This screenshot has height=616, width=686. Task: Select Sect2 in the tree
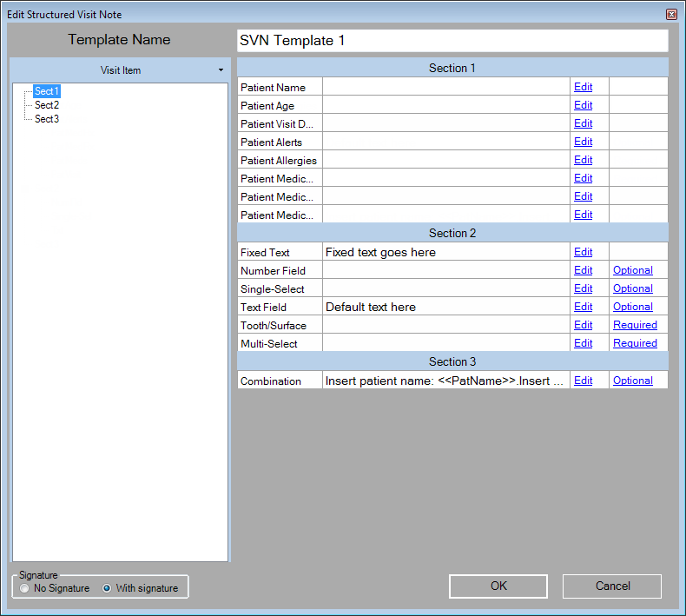pyautogui.click(x=47, y=105)
